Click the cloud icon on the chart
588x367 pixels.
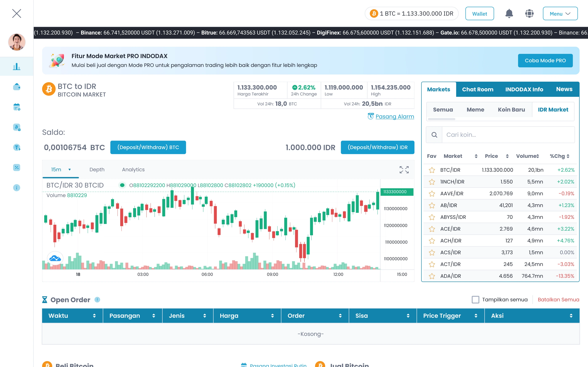point(55,258)
